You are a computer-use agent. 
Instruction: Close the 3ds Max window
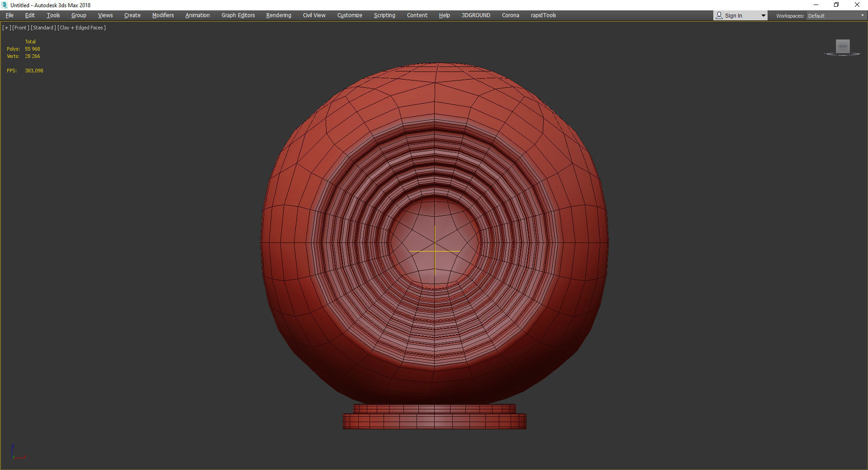click(x=857, y=5)
